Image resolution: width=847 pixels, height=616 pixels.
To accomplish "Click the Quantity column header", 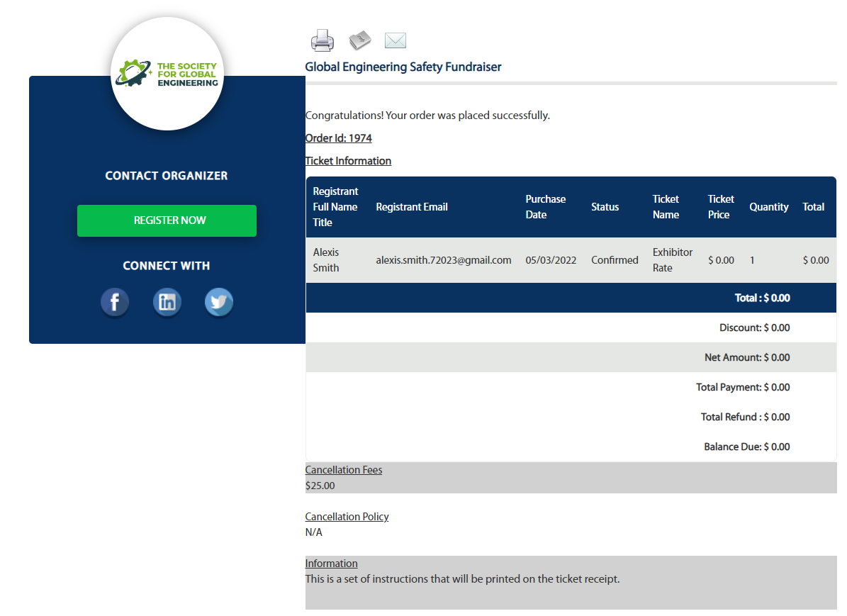I will [768, 207].
